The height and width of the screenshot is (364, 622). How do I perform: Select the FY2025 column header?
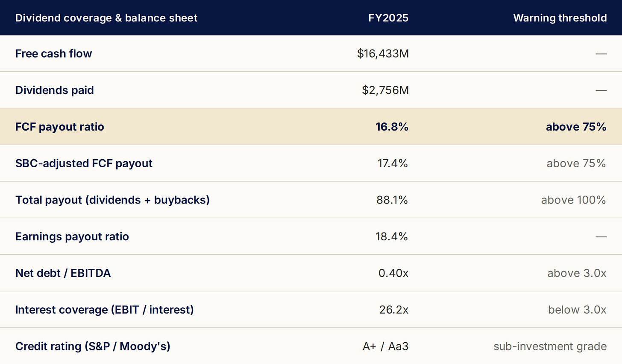click(388, 18)
